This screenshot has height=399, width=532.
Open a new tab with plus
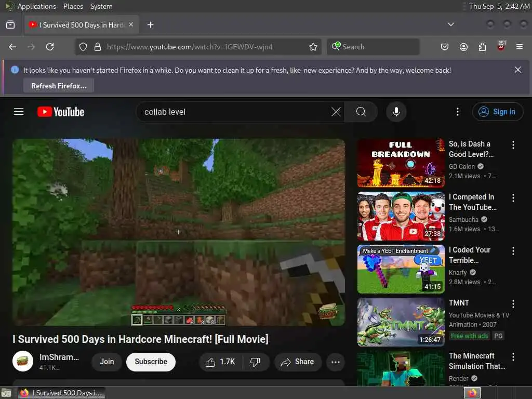tap(150, 25)
